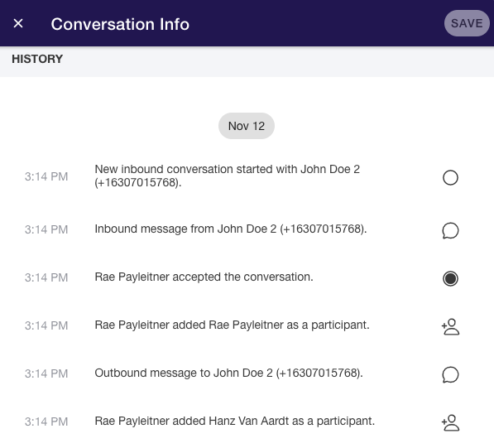
Task: Close the Conversation Info panel
Action: pyautogui.click(x=18, y=23)
